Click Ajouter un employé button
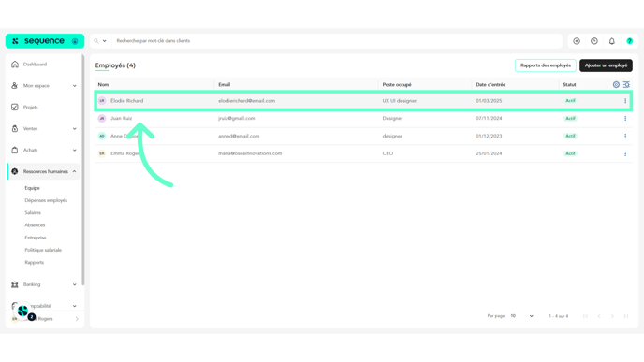The width and height of the screenshot is (644, 362). 606,65
